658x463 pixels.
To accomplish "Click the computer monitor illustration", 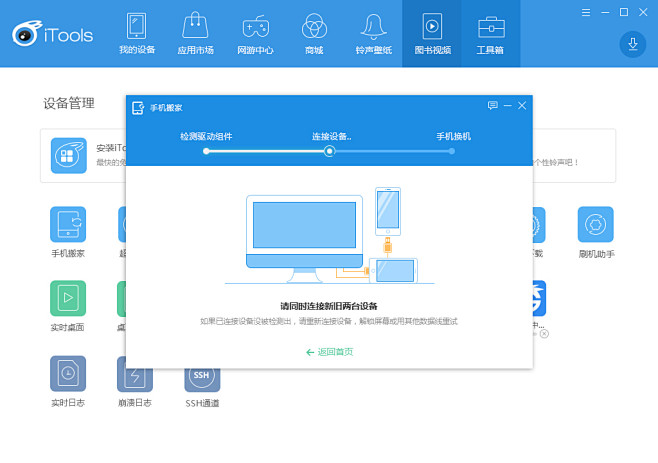I will (304, 238).
